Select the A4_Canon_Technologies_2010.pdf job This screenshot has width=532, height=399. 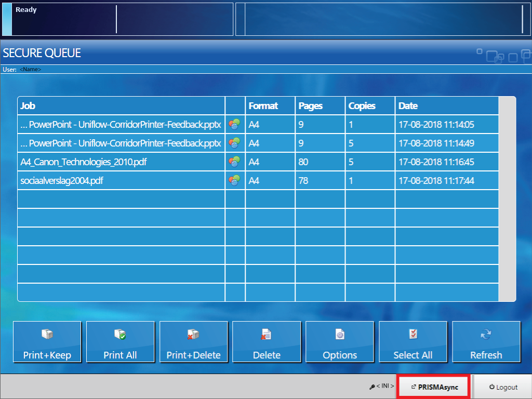tap(121, 162)
